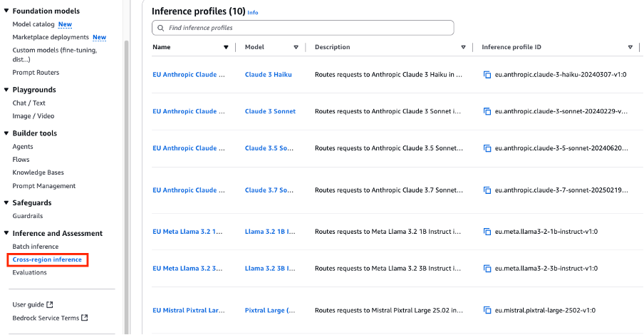
Task: Open the Claude 3 Haiku model link
Action: 268,75
